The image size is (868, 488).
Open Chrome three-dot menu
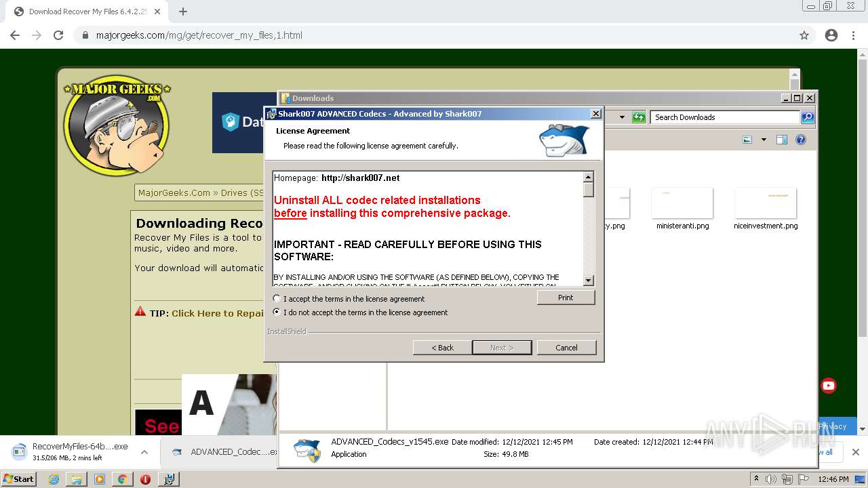coord(853,35)
